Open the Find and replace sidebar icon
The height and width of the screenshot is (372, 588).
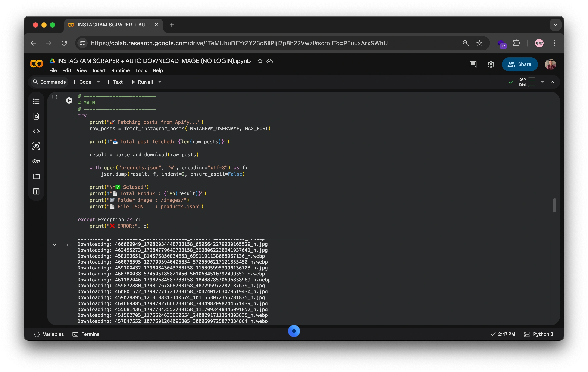[x=36, y=116]
